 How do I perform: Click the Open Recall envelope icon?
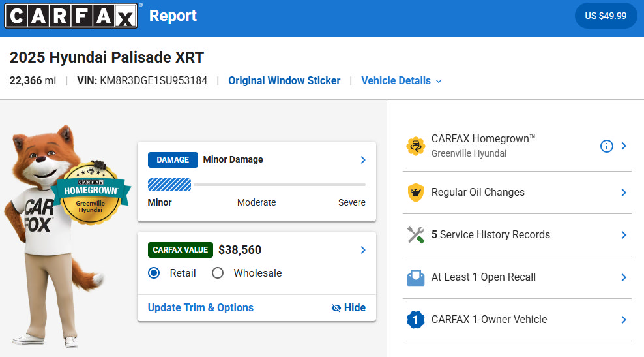click(416, 277)
